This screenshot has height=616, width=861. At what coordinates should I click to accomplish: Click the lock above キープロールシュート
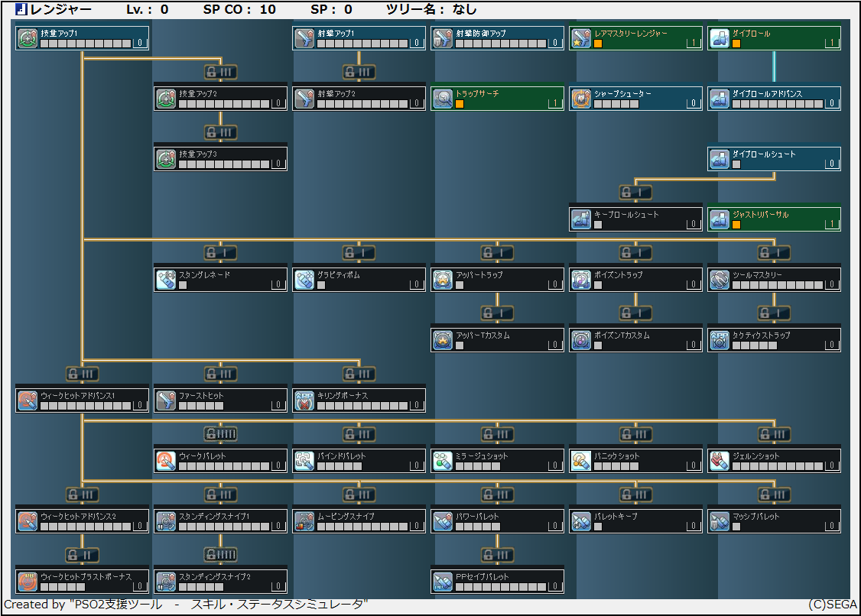(x=635, y=193)
